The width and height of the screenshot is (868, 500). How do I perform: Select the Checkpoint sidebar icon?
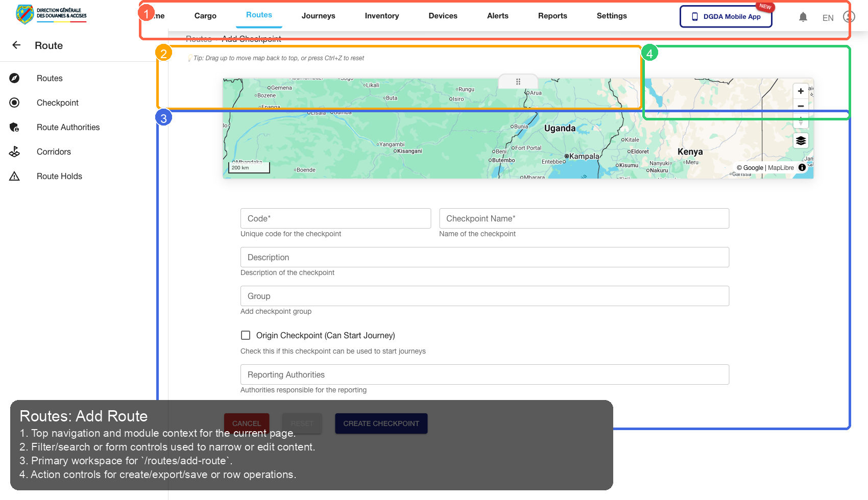14,103
